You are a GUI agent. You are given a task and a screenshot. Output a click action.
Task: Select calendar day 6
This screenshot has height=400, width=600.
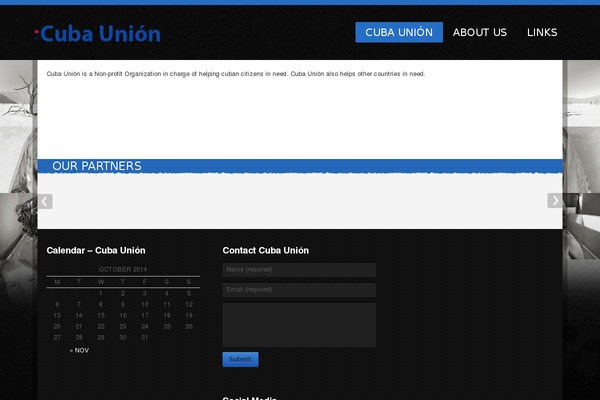pos(57,304)
